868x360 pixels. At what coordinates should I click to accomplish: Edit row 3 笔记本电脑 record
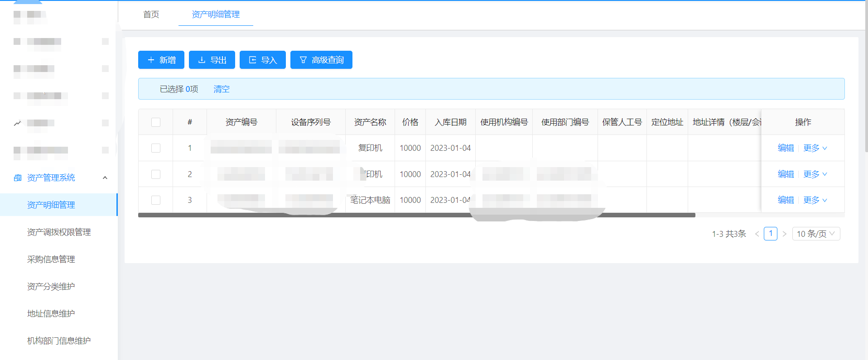click(x=786, y=200)
